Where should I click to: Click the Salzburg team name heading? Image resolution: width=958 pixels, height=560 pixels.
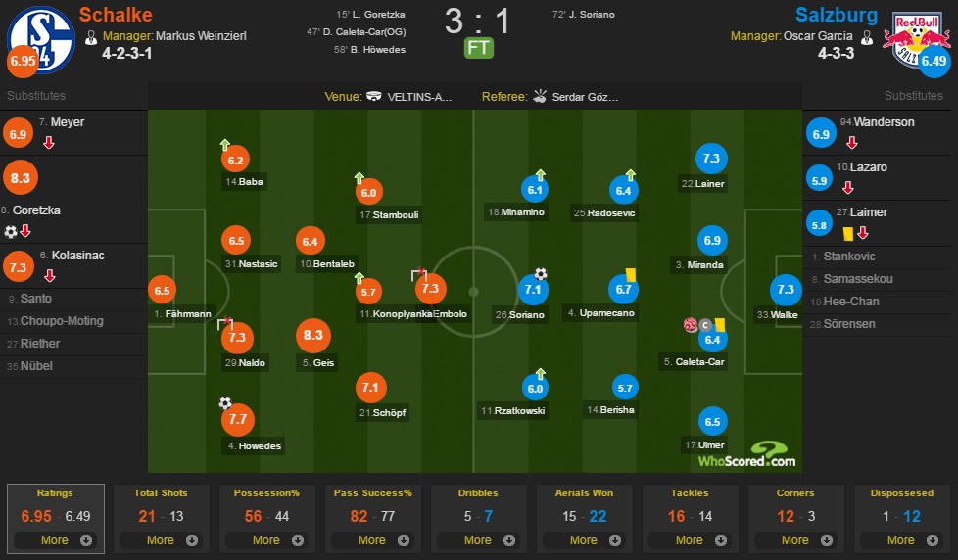(x=836, y=15)
